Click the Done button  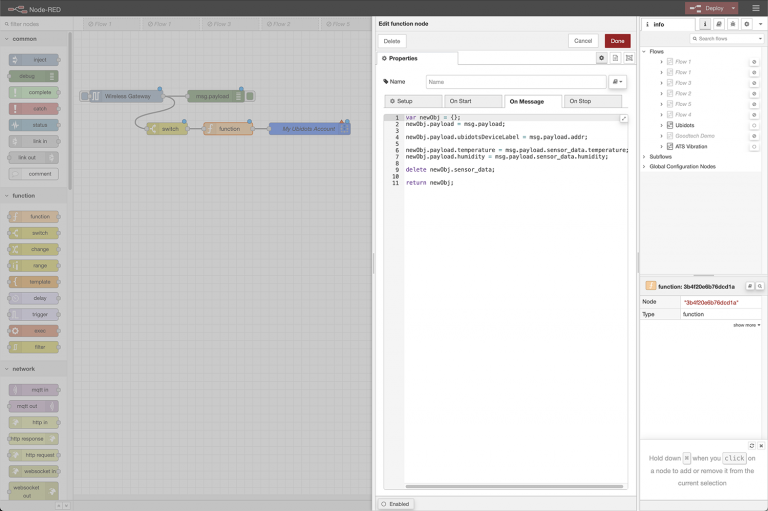click(x=617, y=41)
